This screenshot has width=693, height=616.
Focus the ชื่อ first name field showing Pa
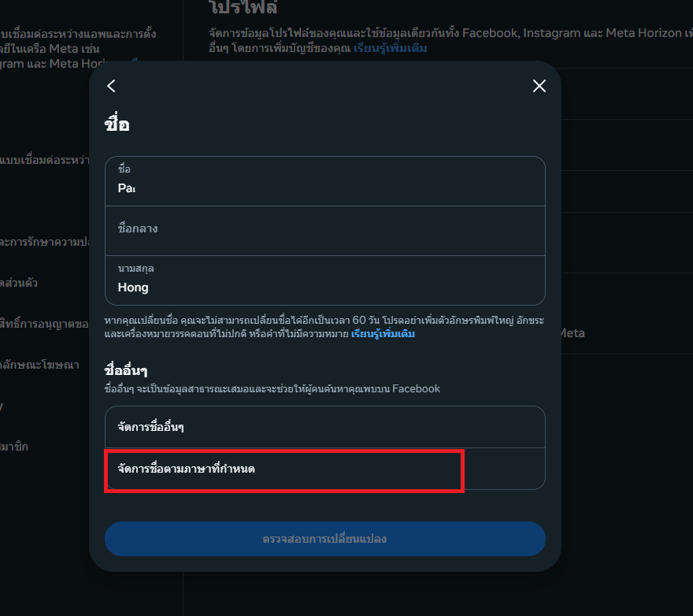point(325,181)
